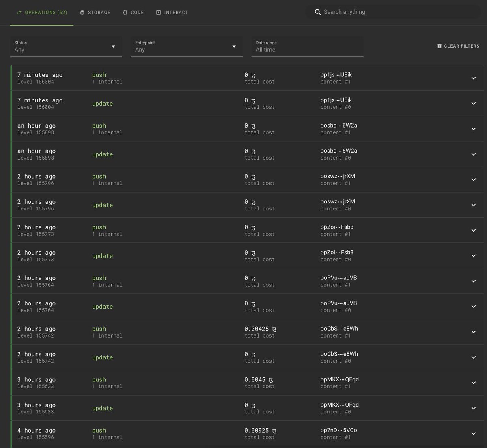Expand the op7nD…5VCo content #1 row
Viewport: 487px width, 448px height.
[473, 433]
